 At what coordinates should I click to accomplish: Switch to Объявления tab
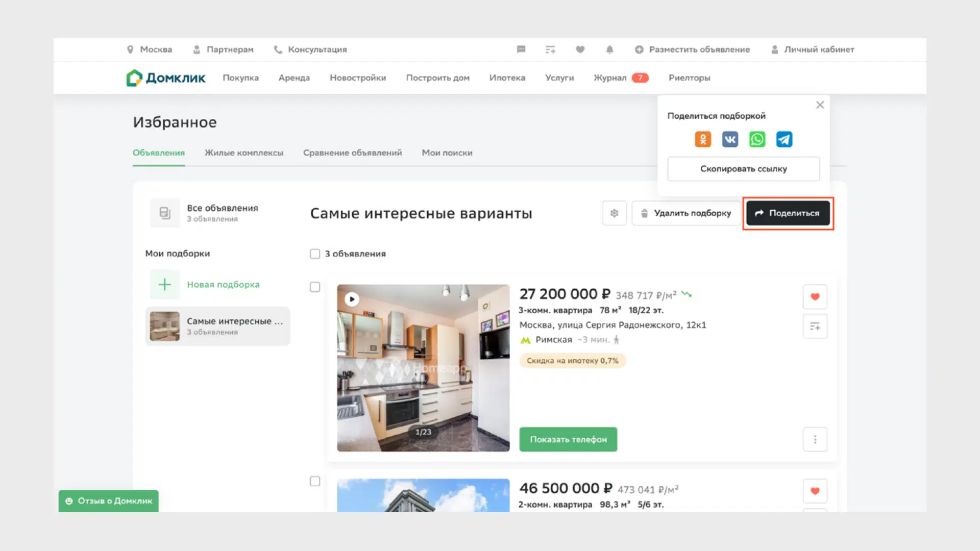point(159,153)
